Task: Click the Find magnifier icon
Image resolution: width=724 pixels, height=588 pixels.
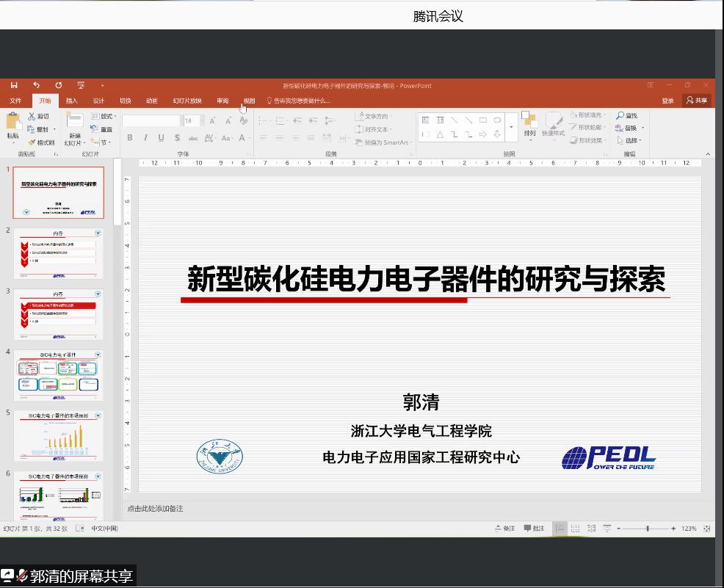Action: tap(620, 116)
